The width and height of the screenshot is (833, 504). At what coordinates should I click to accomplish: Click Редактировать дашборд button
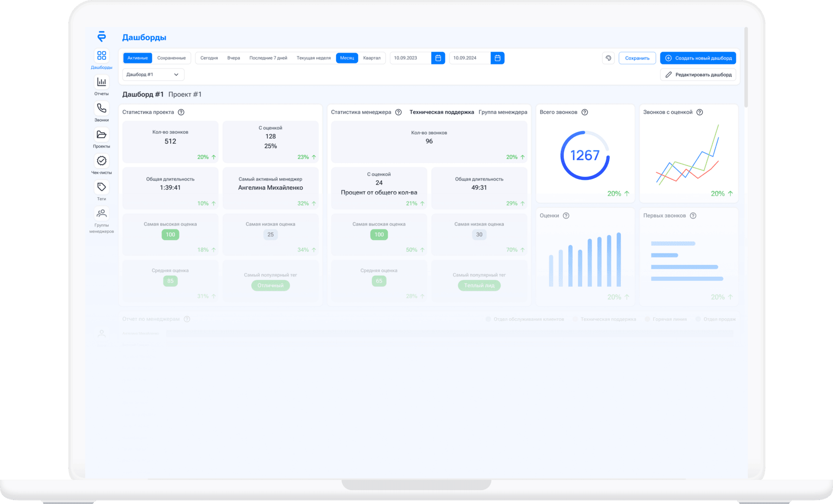[698, 74]
